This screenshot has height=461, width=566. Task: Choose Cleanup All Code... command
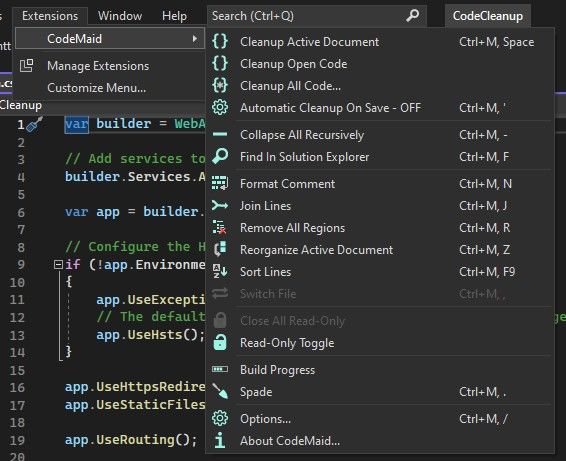(380, 86)
